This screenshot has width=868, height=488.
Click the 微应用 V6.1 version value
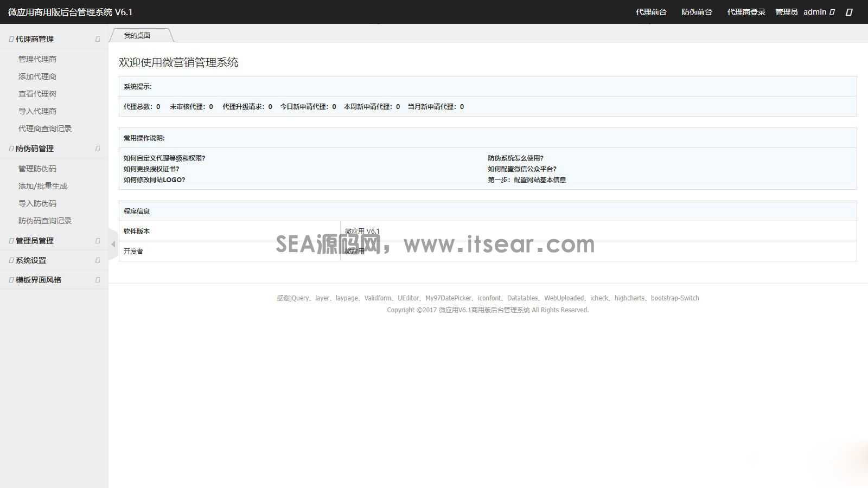coord(362,231)
